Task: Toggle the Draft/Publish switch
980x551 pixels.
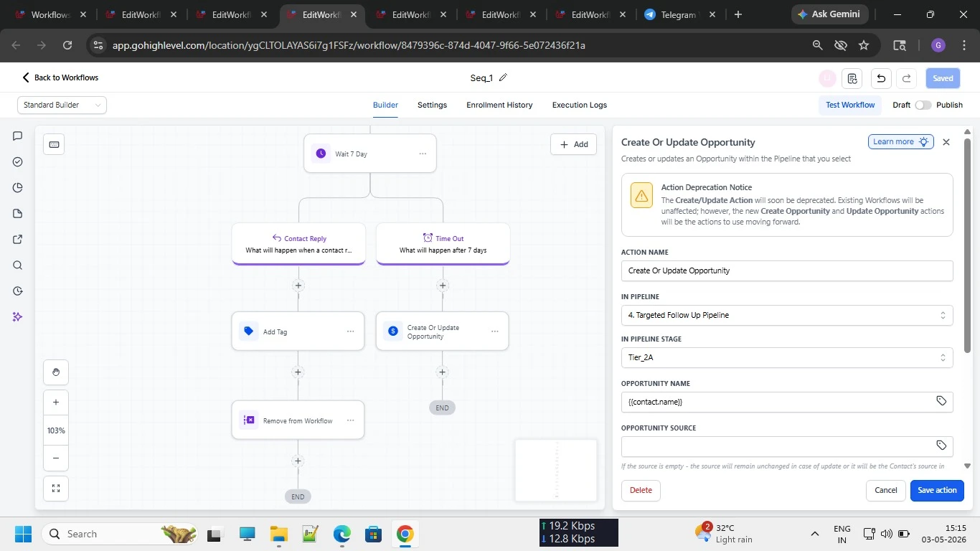Action: tap(923, 105)
